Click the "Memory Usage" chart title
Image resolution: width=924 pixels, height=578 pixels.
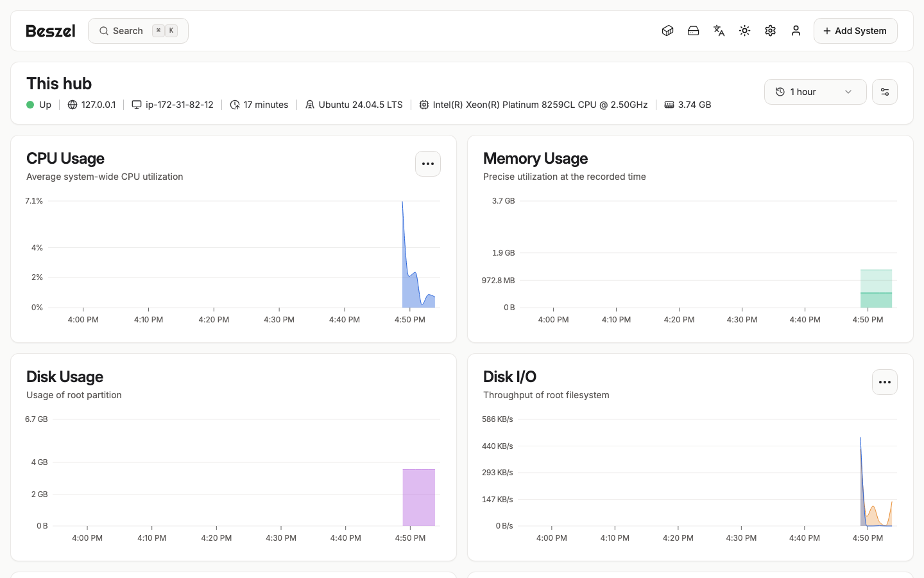coord(536,159)
